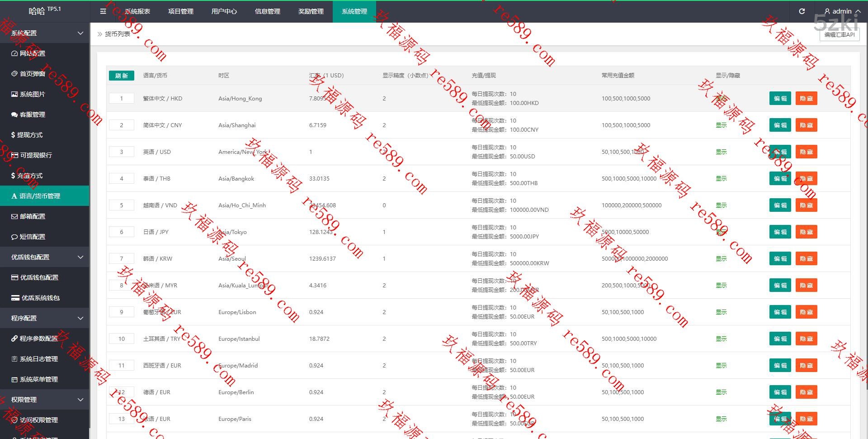Open 网站配置 from the sidebar
This screenshot has height=439, width=868.
tap(32, 53)
